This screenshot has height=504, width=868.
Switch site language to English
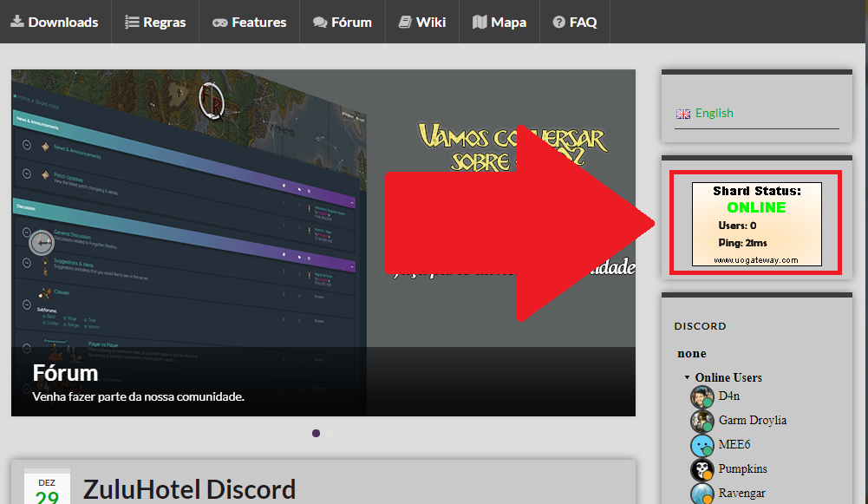(x=714, y=113)
